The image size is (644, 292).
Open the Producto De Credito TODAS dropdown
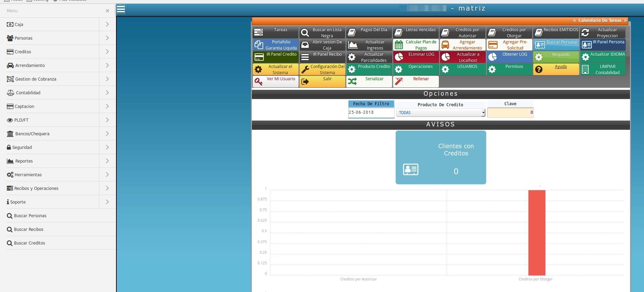click(x=441, y=112)
